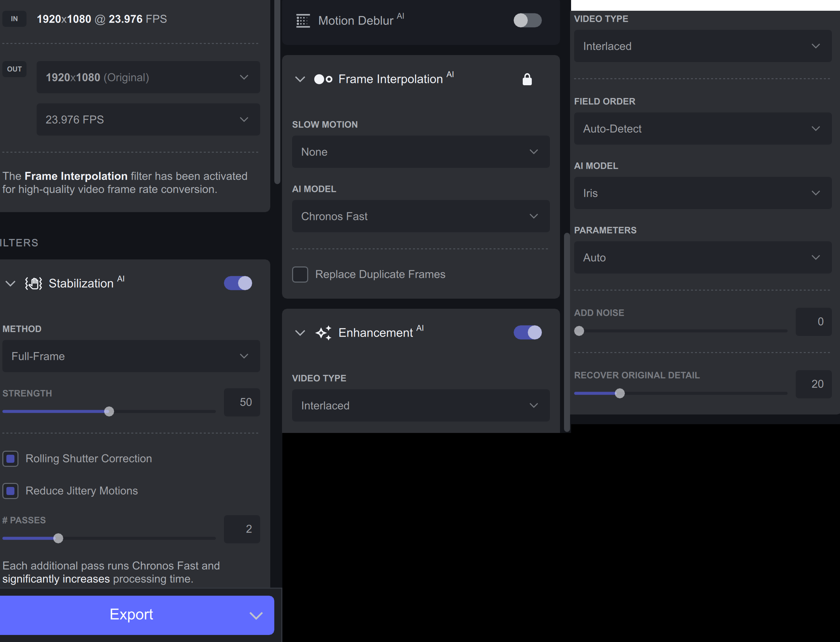Screen dimensions: 840x642
Task: Click the Stabilization hand icon
Action: 34,284
